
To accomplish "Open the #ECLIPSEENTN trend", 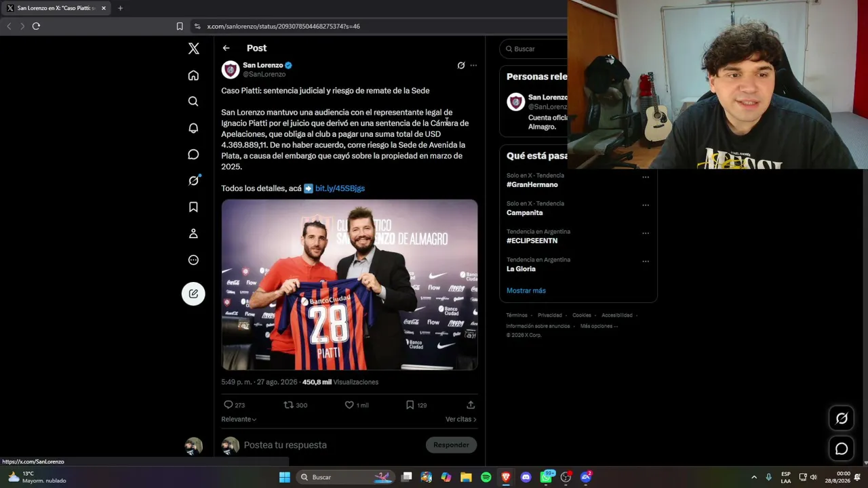I will pos(532,241).
